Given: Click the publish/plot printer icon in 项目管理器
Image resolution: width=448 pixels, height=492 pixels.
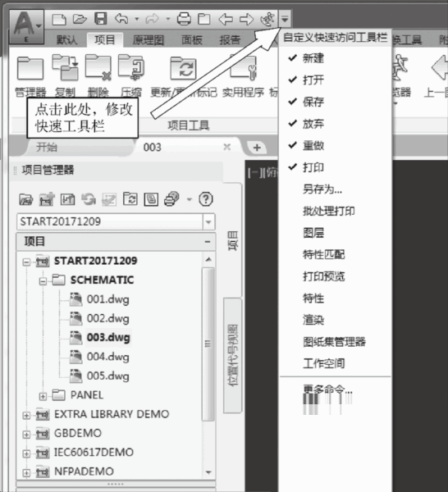Looking at the screenshot, I should tap(171, 199).
